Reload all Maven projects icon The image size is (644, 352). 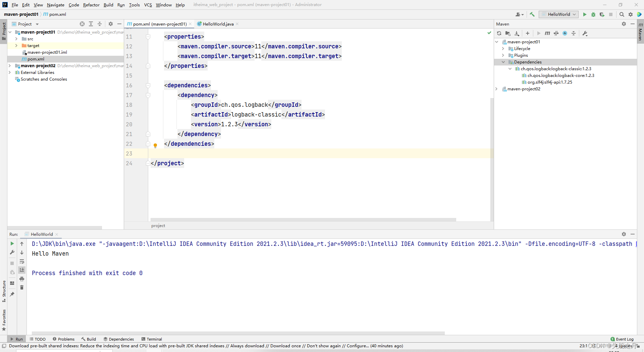(499, 33)
